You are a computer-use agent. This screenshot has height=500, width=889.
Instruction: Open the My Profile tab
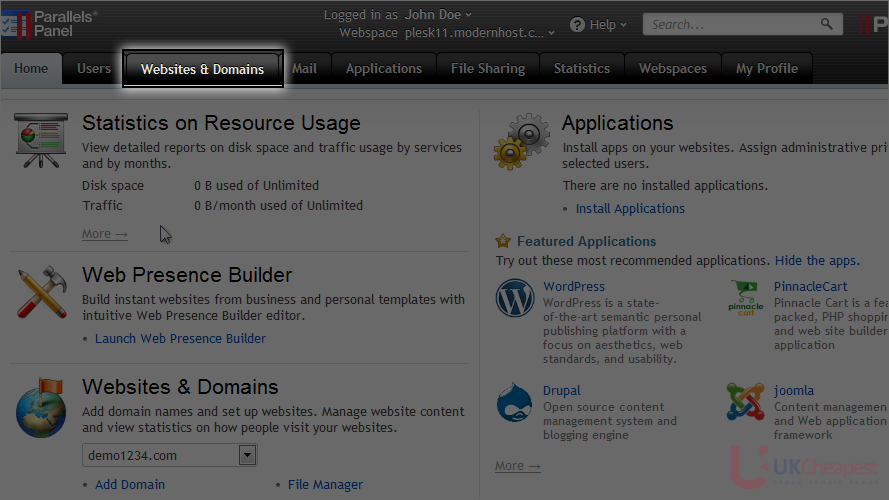point(767,69)
